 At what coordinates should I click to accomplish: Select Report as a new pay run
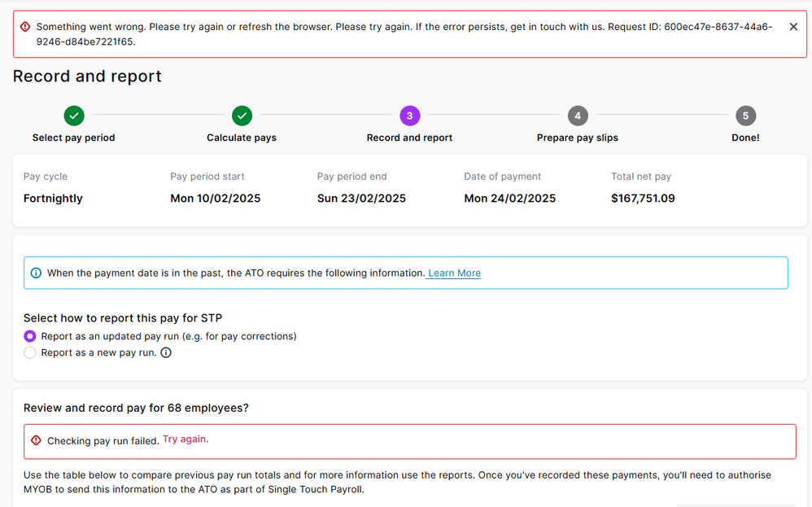[30, 353]
